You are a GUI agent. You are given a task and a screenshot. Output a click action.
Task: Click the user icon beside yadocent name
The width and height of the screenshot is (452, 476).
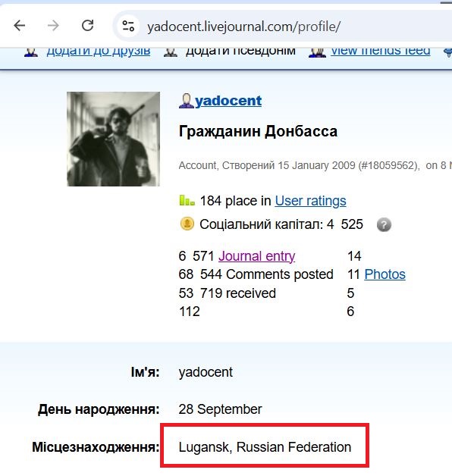click(187, 101)
